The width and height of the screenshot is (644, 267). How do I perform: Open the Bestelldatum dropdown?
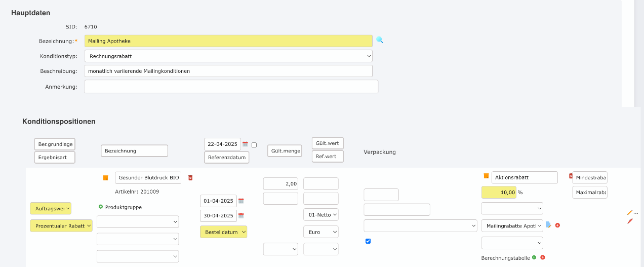pos(224,232)
